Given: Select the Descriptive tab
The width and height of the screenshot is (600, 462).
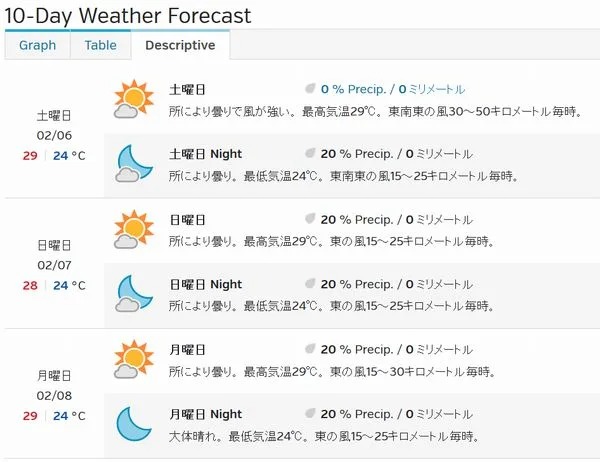Looking at the screenshot, I should click(180, 45).
